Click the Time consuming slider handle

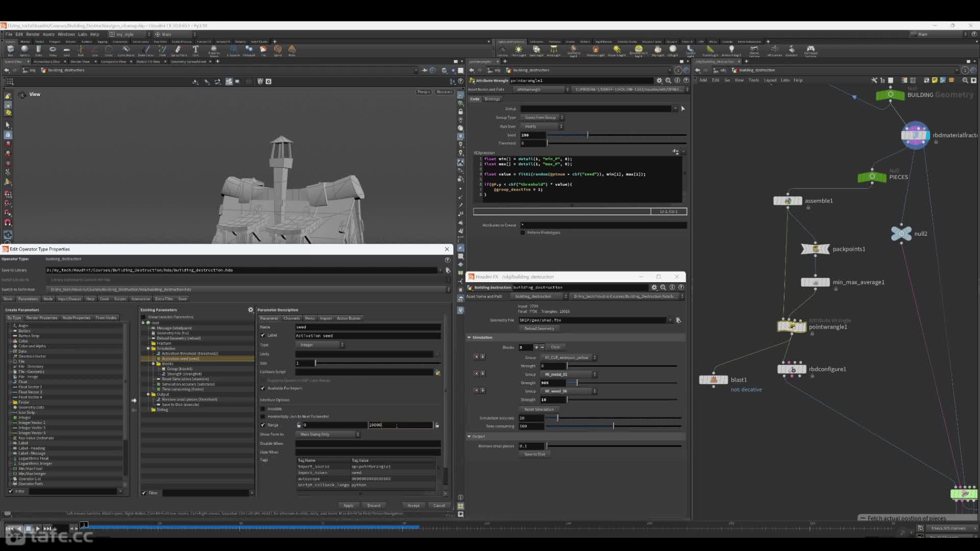(614, 426)
